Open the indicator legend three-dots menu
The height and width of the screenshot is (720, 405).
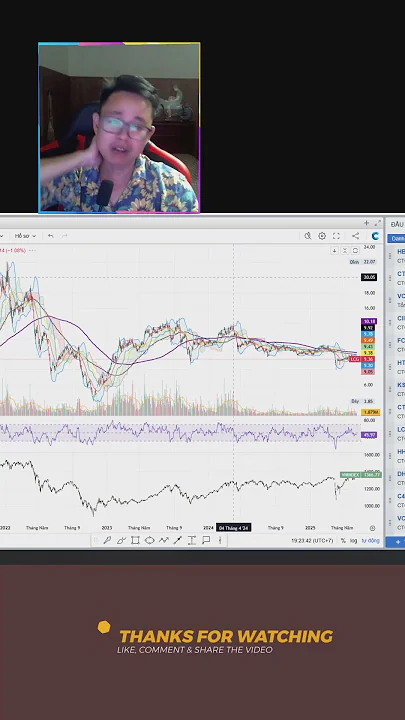(x=32, y=250)
